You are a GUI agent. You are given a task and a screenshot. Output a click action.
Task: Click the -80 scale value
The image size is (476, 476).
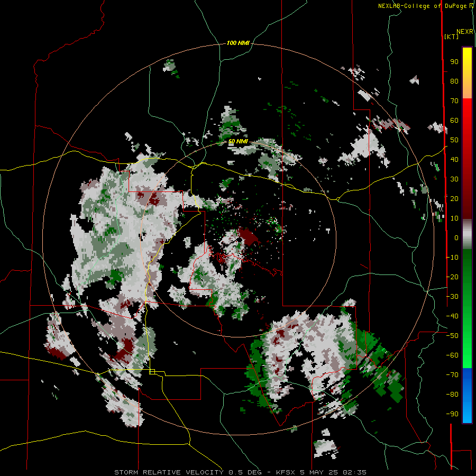tap(452, 395)
